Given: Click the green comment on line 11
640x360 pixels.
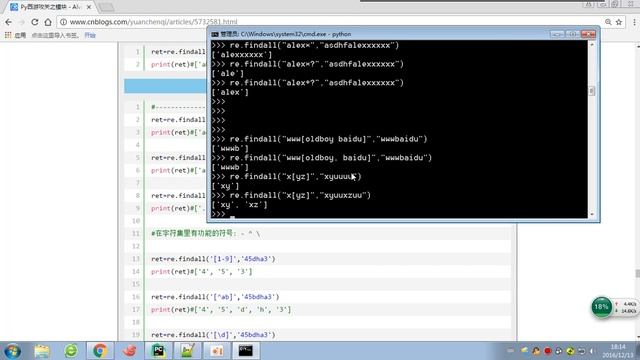Looking at the screenshot, I should click(x=205, y=233).
